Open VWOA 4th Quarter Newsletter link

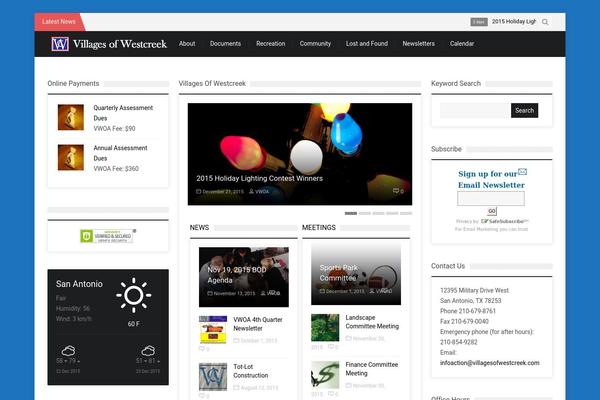coord(258,324)
